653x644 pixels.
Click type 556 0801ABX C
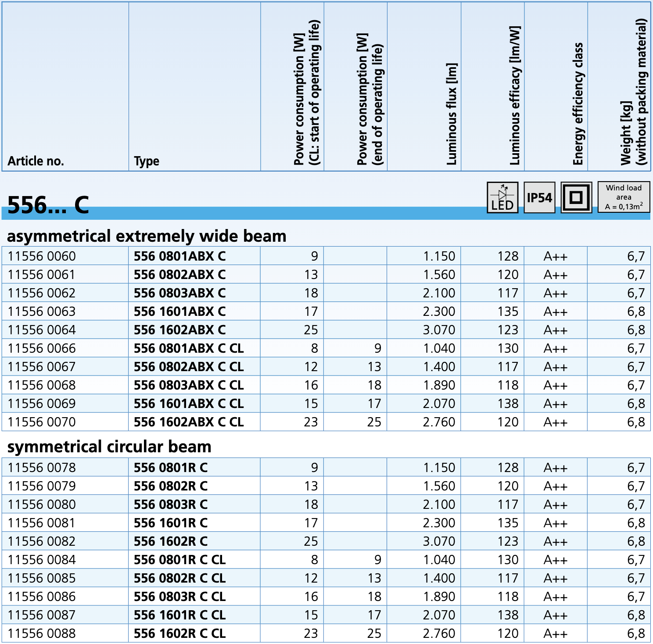coord(180,256)
